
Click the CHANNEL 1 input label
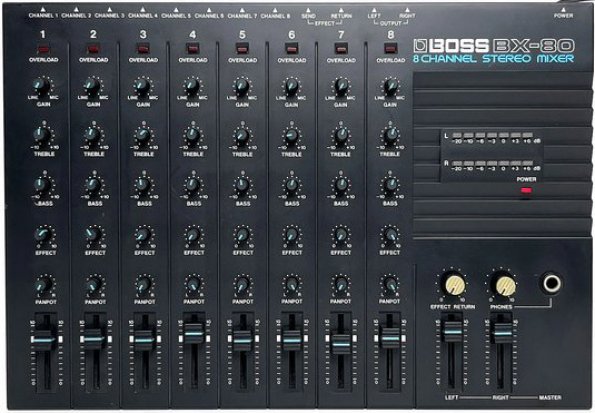43,16
